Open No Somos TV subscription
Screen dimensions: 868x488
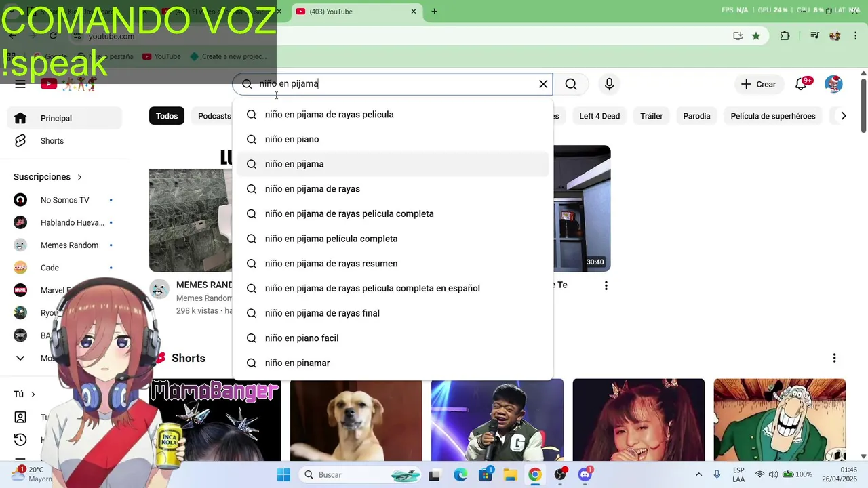click(x=64, y=200)
